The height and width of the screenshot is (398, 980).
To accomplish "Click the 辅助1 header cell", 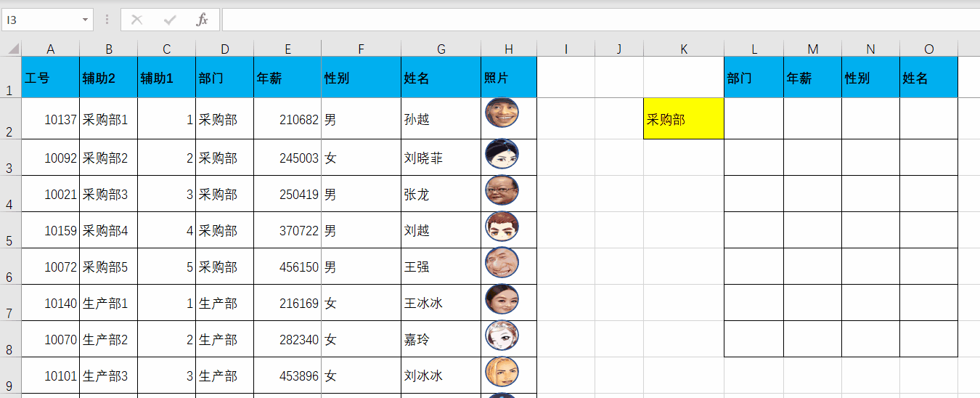I will pos(166,77).
